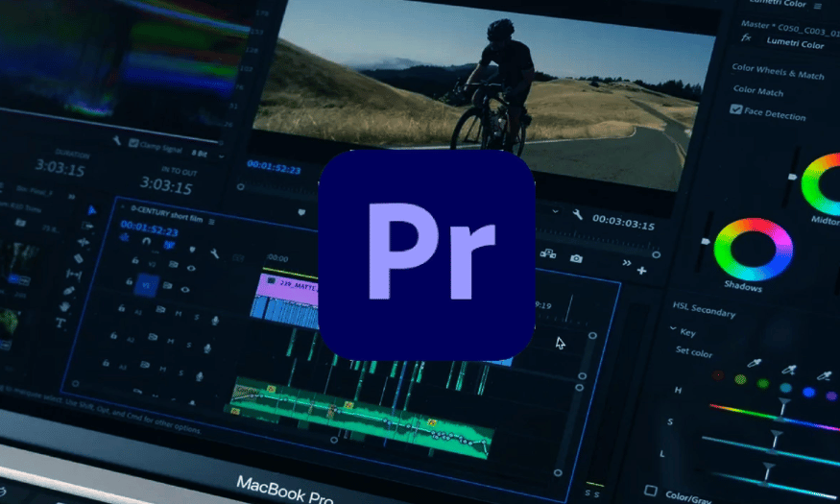Image resolution: width=840 pixels, height=504 pixels.
Task: Select the pink 239_MATTE clip
Action: pos(288,286)
